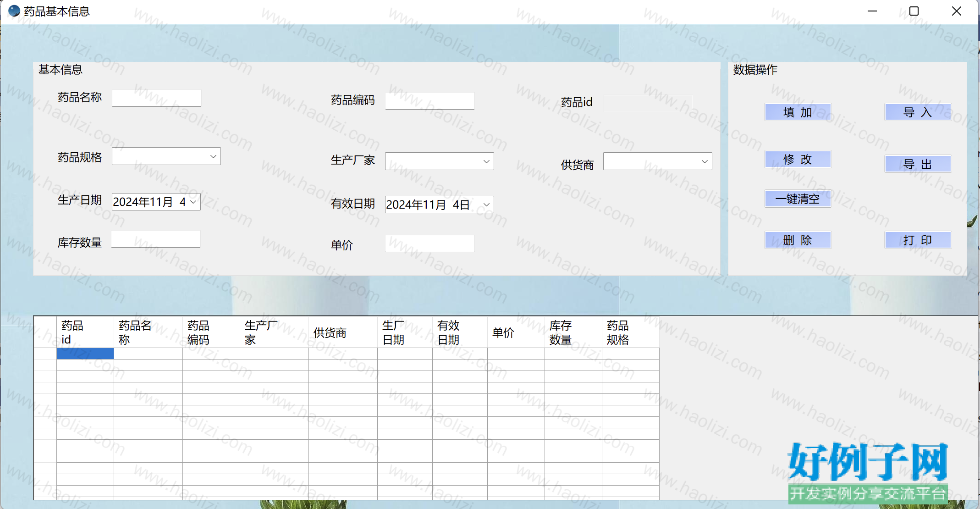Open the 药品规格 dropdown

(166, 156)
